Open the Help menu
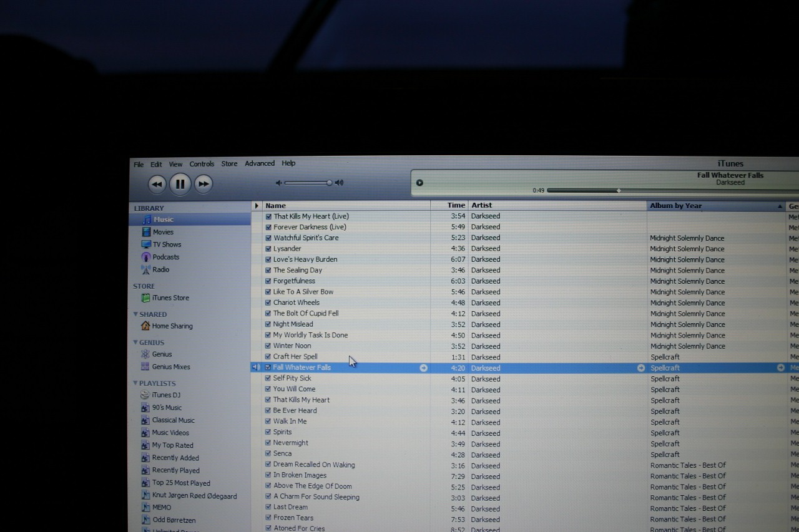The width and height of the screenshot is (799, 532). click(x=288, y=163)
